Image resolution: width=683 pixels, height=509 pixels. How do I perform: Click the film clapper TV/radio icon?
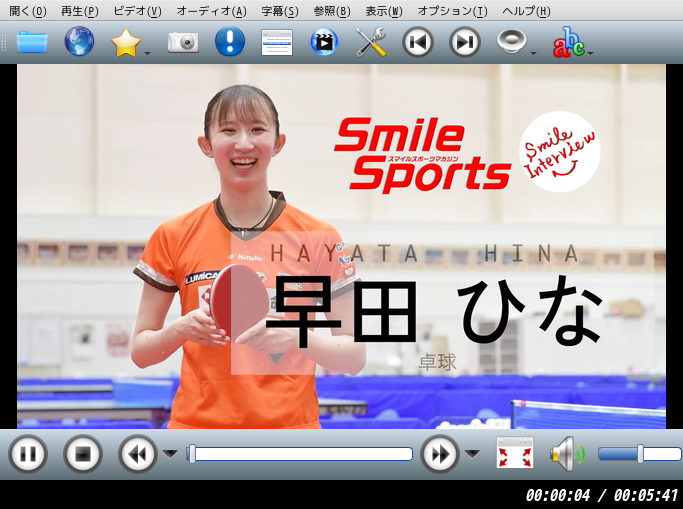324,42
